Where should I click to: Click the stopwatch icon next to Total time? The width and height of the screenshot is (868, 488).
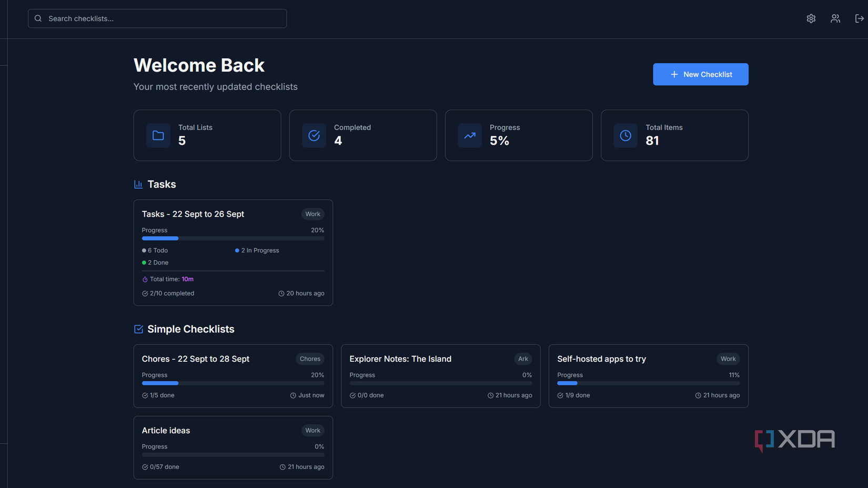point(145,279)
